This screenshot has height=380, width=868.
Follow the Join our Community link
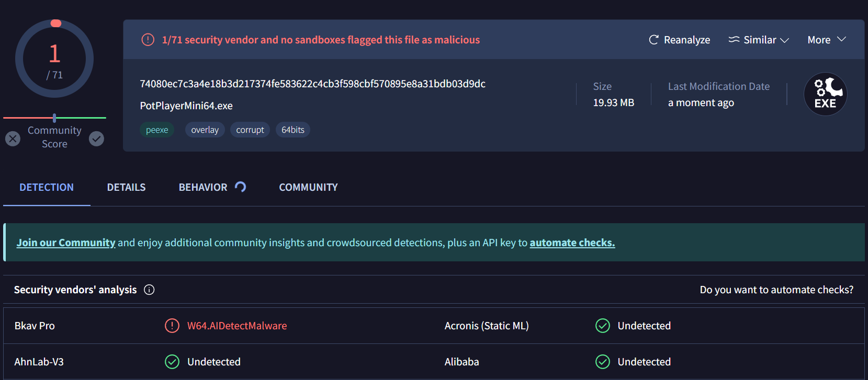66,243
